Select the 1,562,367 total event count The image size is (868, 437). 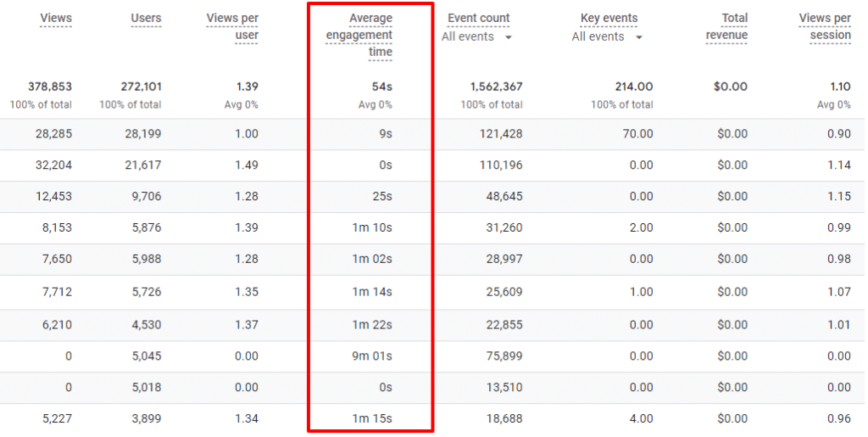pos(496,87)
